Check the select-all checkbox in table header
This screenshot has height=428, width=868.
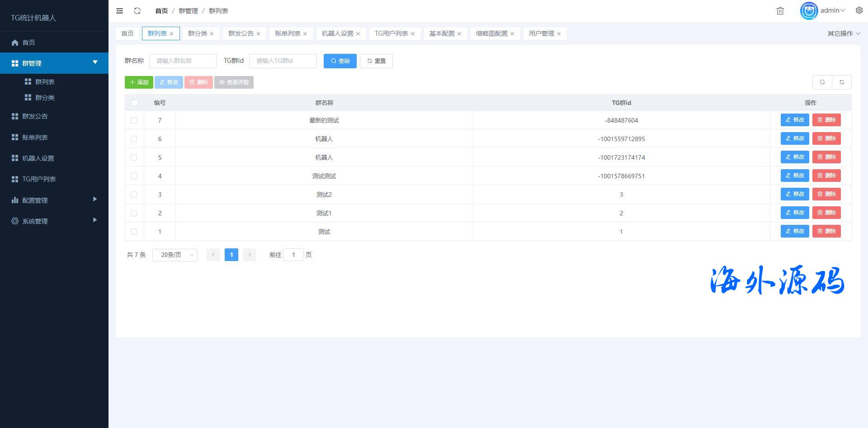pyautogui.click(x=134, y=103)
